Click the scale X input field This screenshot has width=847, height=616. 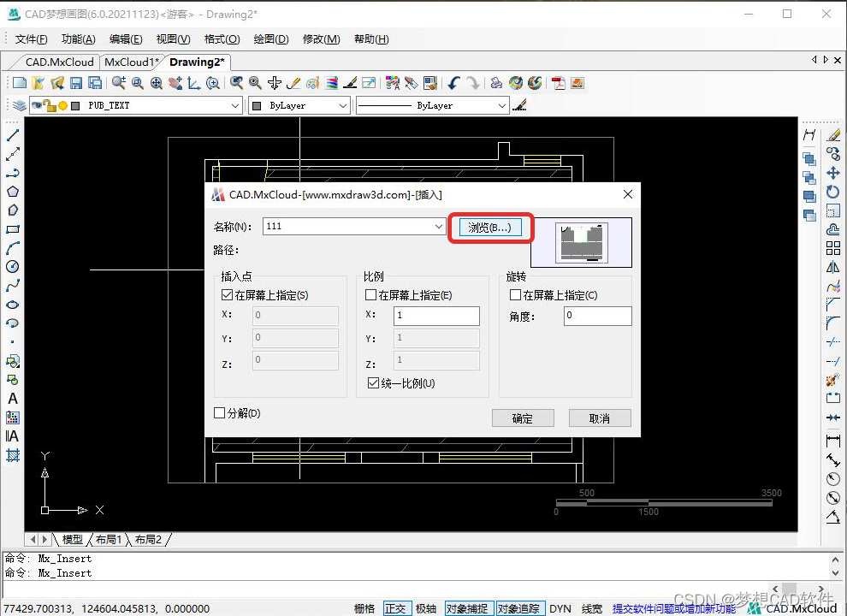tap(436, 316)
